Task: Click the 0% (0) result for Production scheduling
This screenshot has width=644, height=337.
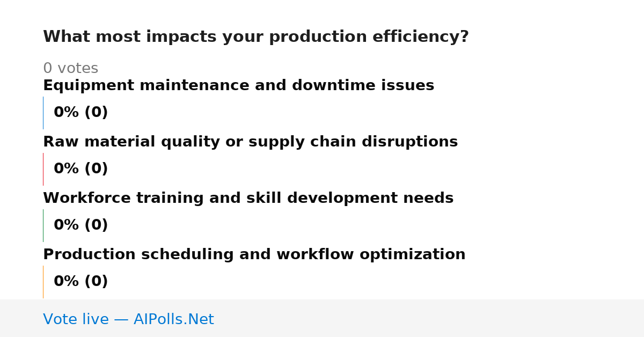Action: (x=80, y=282)
